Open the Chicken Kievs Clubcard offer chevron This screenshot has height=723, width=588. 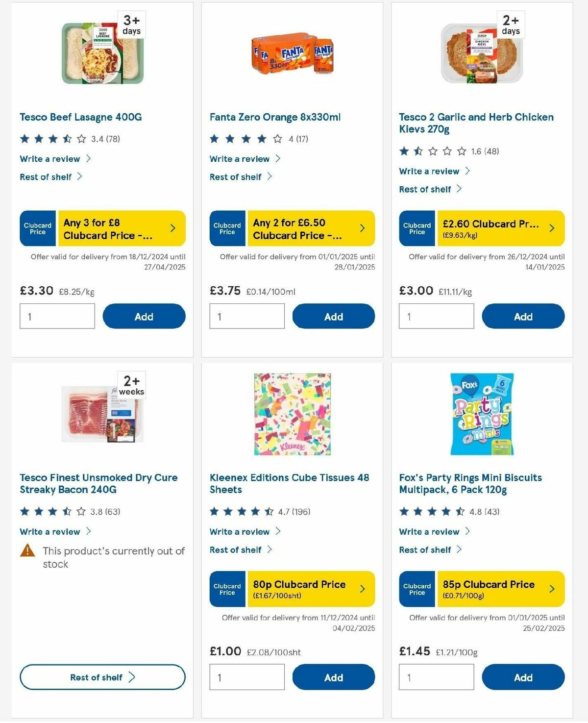point(552,228)
